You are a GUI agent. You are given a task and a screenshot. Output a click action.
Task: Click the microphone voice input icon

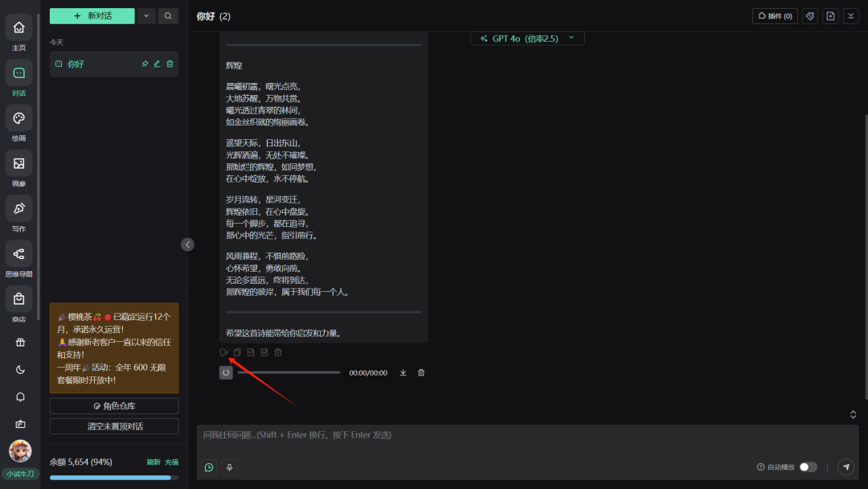[230, 467]
